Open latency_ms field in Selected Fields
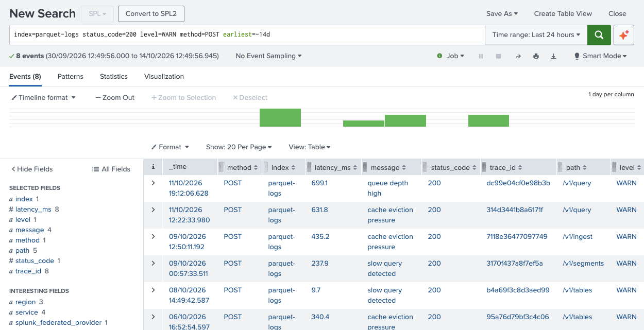644x330 pixels. (x=33, y=209)
